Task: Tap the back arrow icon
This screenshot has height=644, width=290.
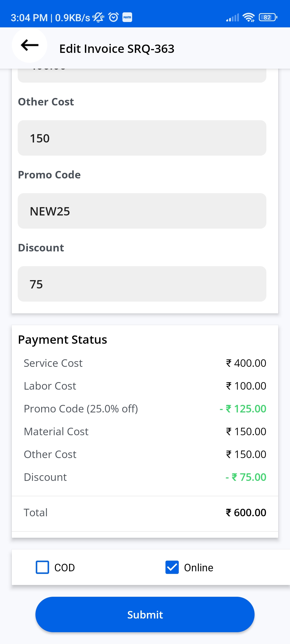Action: coord(30,45)
